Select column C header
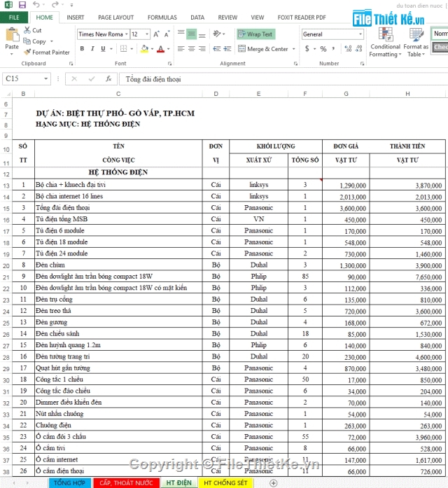 pyautogui.click(x=118, y=94)
